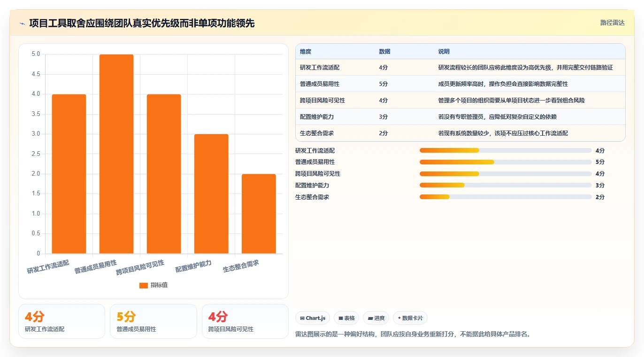Click the 配置维护能力 bar in chart
644x357 pixels.
click(x=211, y=194)
